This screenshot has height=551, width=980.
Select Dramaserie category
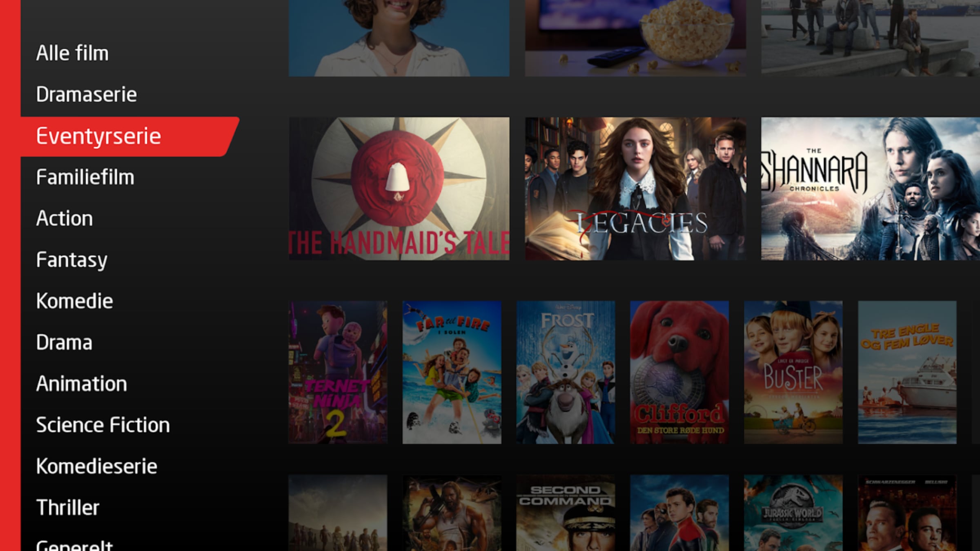click(86, 94)
